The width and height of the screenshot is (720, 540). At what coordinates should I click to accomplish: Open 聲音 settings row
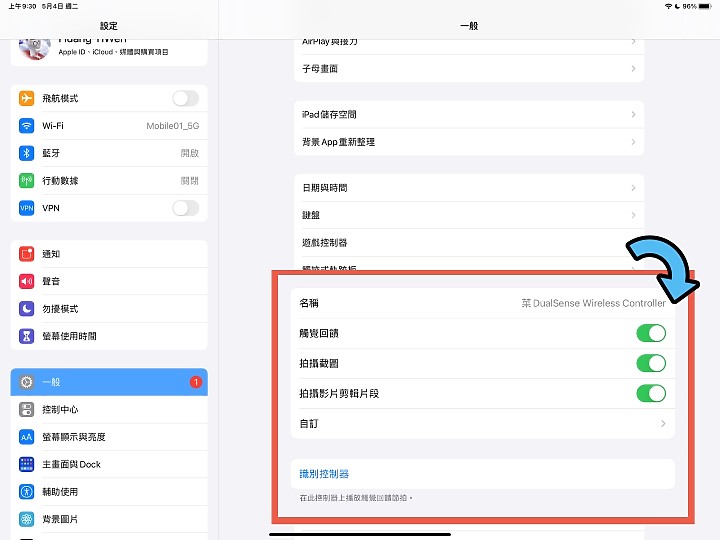point(109,281)
